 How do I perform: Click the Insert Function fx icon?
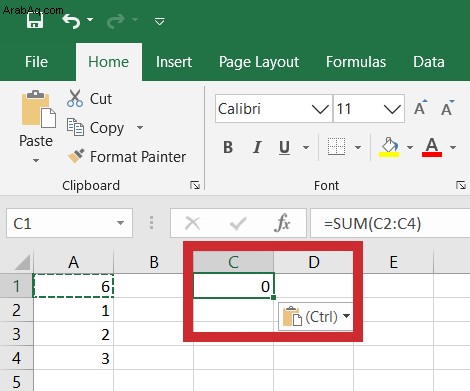tap(282, 223)
